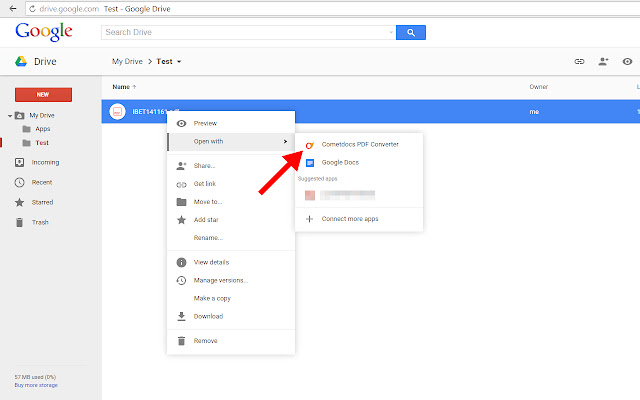Click the 'me' owner cell
The image size is (640, 400).
click(x=534, y=111)
